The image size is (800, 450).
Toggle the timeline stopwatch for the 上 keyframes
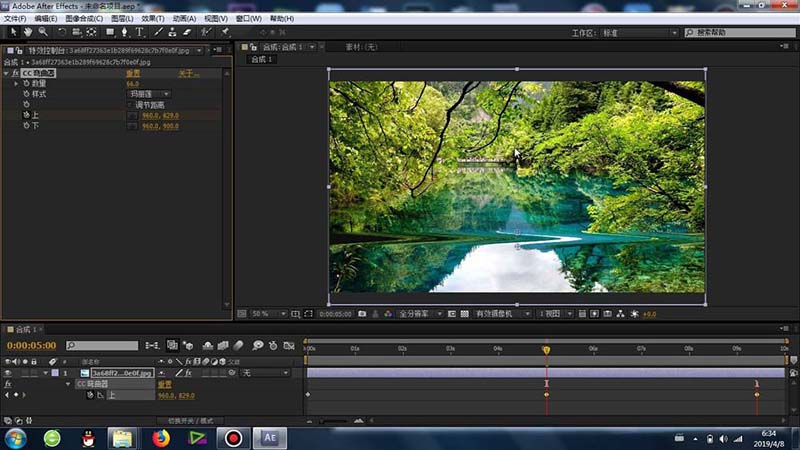click(90, 395)
